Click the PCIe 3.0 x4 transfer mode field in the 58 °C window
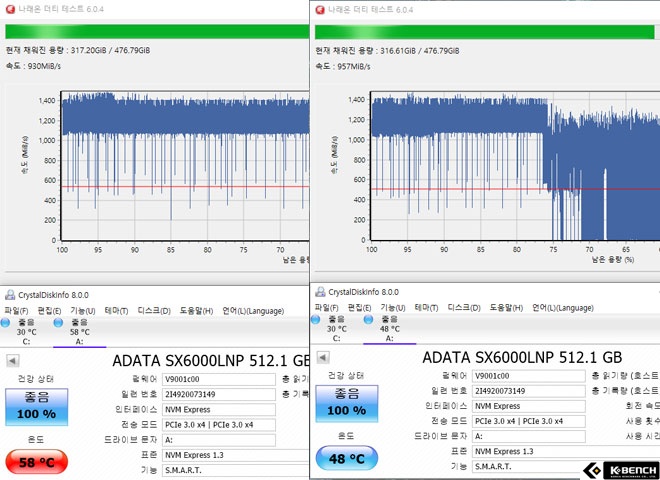The height and width of the screenshot is (480, 660). pos(219,425)
